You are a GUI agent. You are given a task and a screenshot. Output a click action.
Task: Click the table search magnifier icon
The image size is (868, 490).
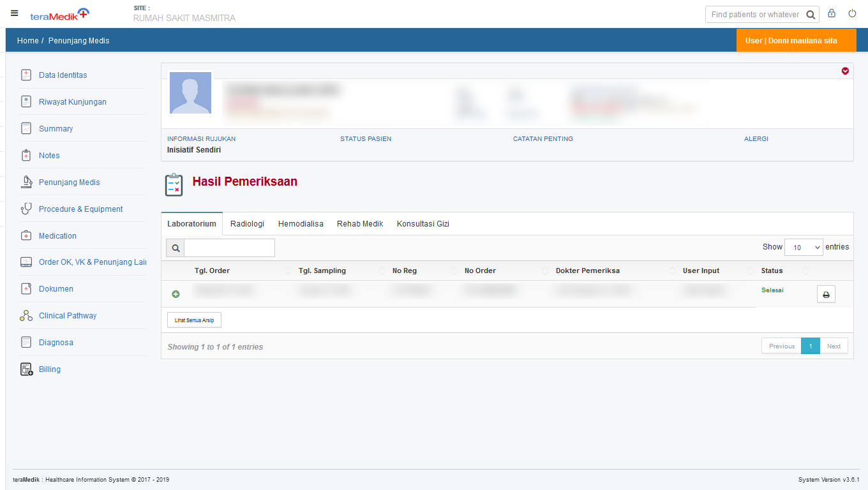click(x=176, y=248)
